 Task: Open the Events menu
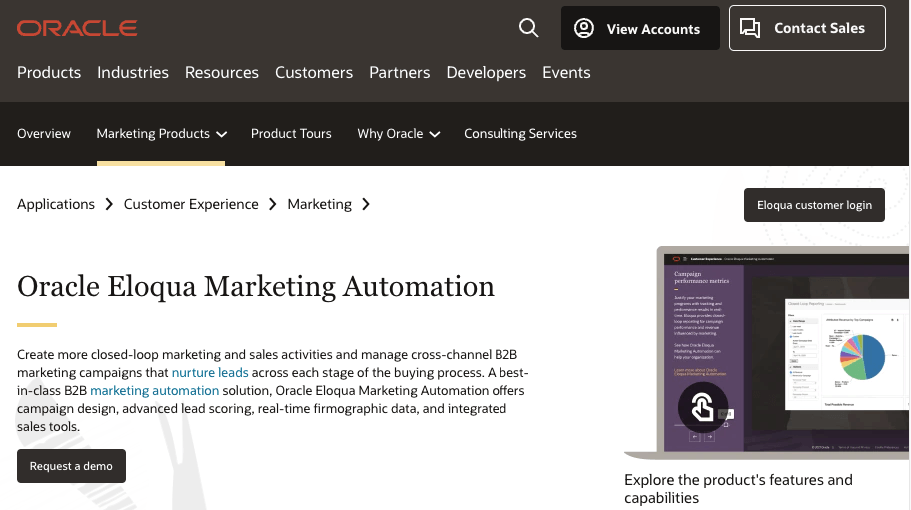click(x=566, y=73)
